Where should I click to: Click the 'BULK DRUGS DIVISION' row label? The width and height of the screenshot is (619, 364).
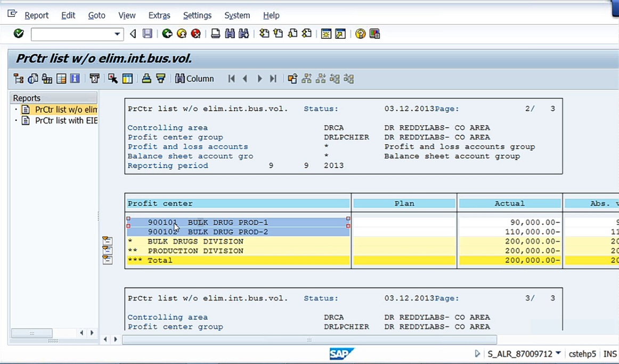tap(196, 242)
